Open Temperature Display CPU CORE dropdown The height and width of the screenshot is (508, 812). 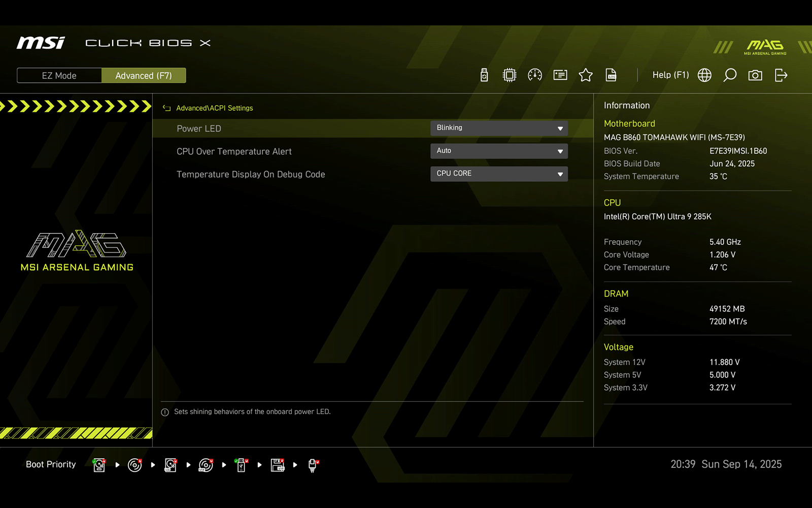499,174
